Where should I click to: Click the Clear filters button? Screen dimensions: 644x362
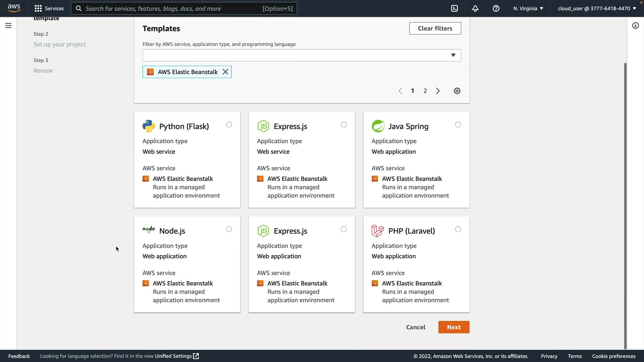click(435, 28)
